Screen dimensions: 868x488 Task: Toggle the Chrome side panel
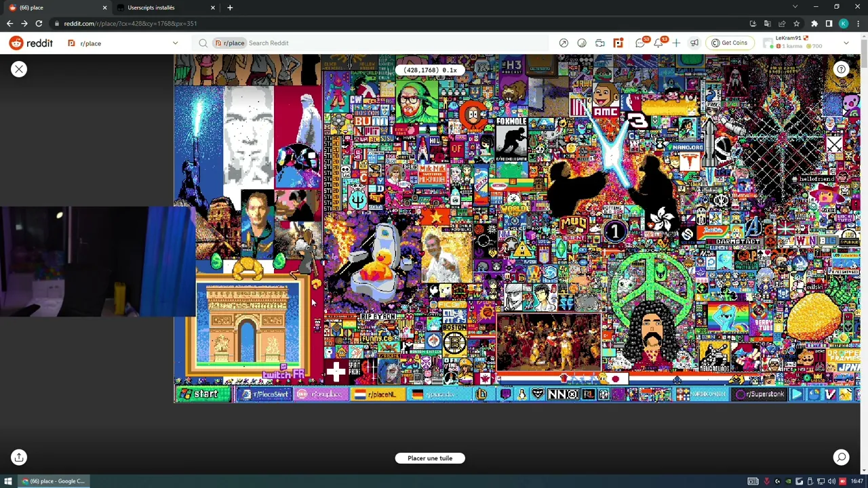(829, 24)
